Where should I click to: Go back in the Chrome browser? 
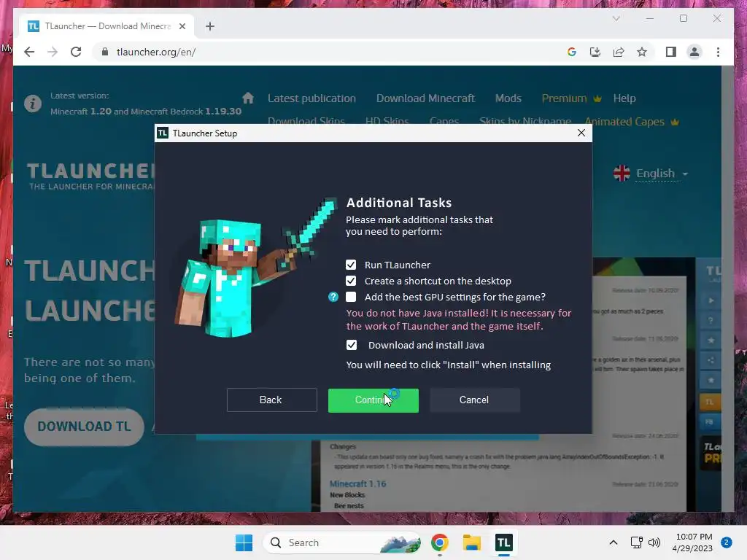29,52
